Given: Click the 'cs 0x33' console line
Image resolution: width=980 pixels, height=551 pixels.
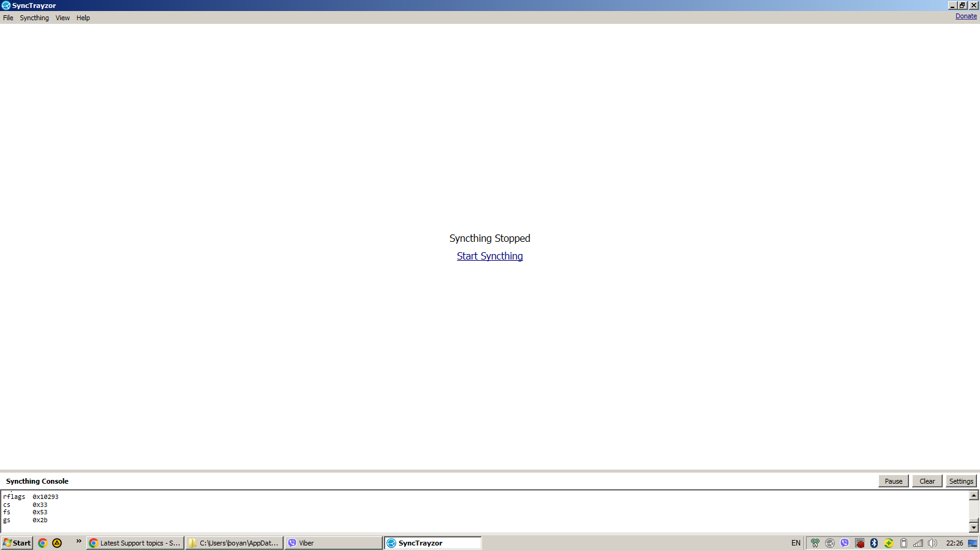Looking at the screenshot, I should tap(25, 504).
